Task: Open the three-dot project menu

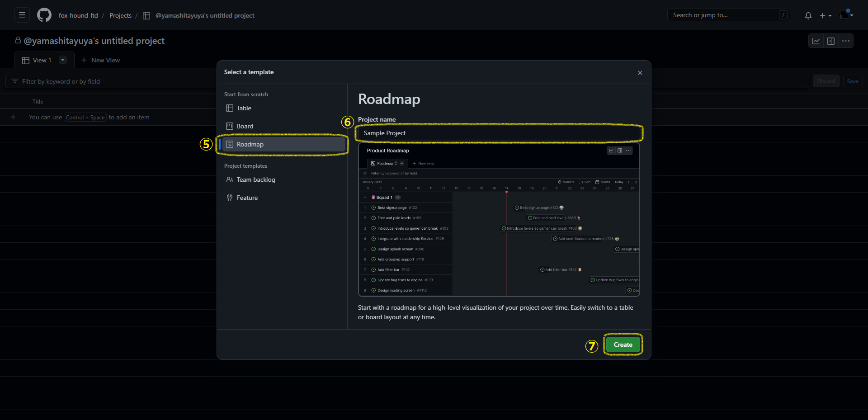Action: pos(846,41)
